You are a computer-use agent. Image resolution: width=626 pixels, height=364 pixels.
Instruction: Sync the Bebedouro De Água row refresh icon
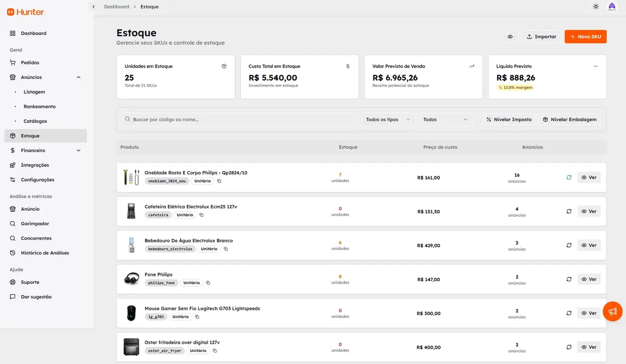point(569,245)
